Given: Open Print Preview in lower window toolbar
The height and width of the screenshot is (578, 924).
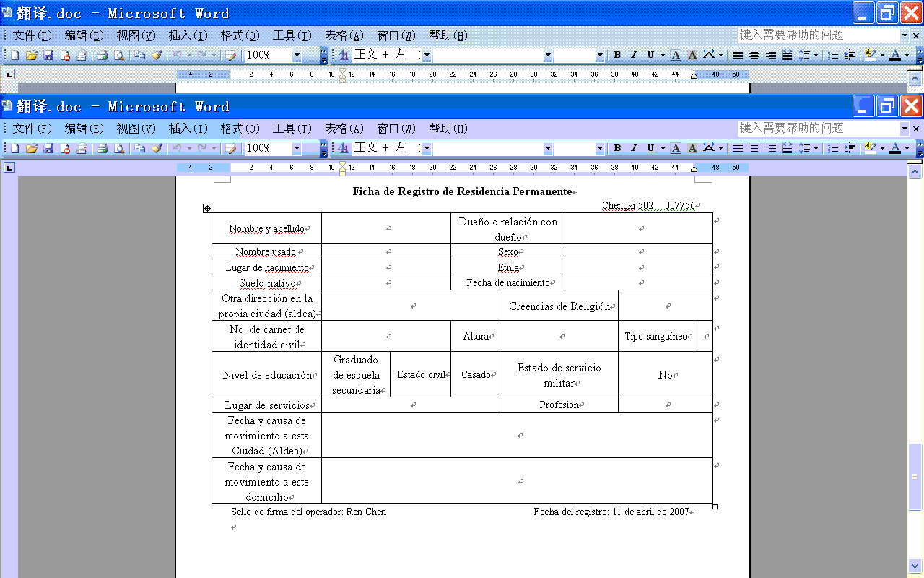Looking at the screenshot, I should tap(119, 148).
